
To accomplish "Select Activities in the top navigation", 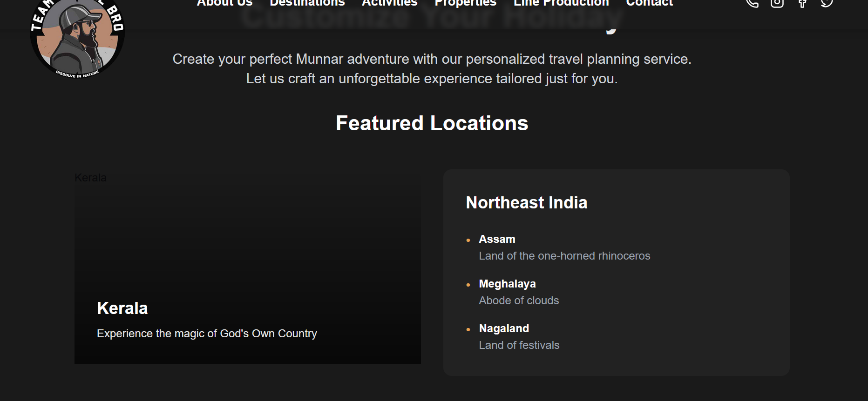I will (x=389, y=3).
